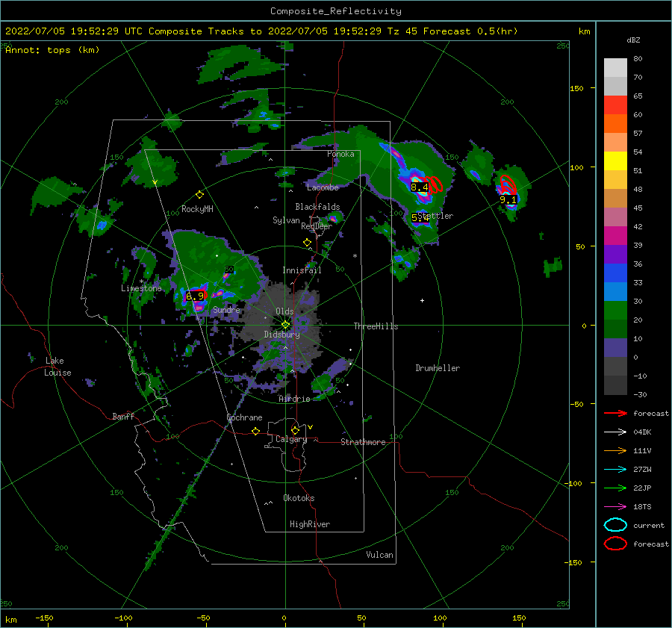Click the Banff town label
This screenshot has width=672, height=628.
123,416
